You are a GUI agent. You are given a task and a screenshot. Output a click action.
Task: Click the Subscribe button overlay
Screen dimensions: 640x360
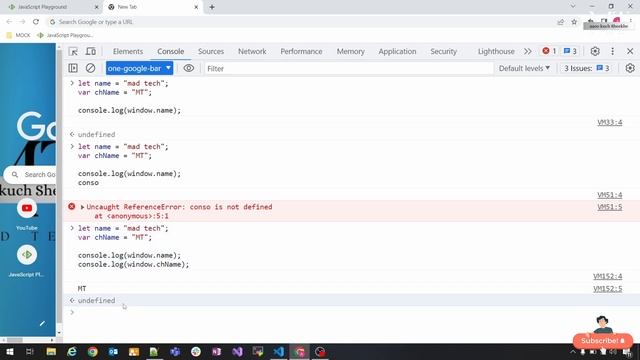click(x=603, y=340)
